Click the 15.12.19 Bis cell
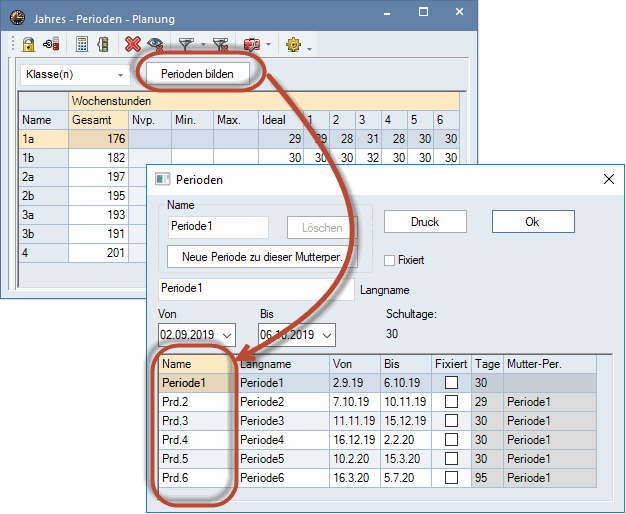Viewport: 626px width, 514px height. pos(406,421)
